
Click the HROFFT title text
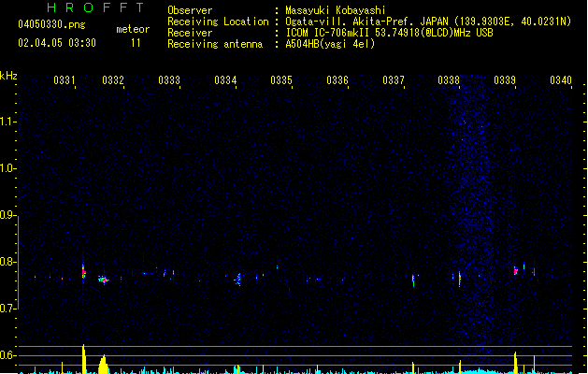click(96, 7)
